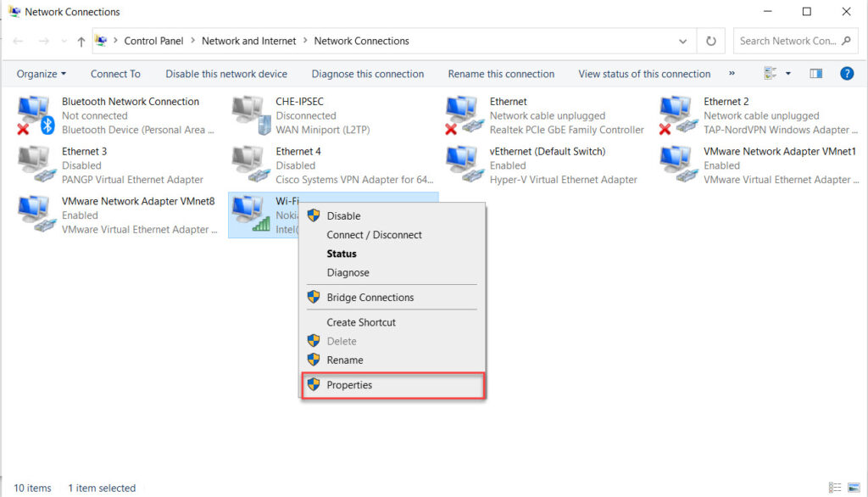The height and width of the screenshot is (497, 868).
Task: Show the preview pane via its toolbar icon
Action: point(815,74)
